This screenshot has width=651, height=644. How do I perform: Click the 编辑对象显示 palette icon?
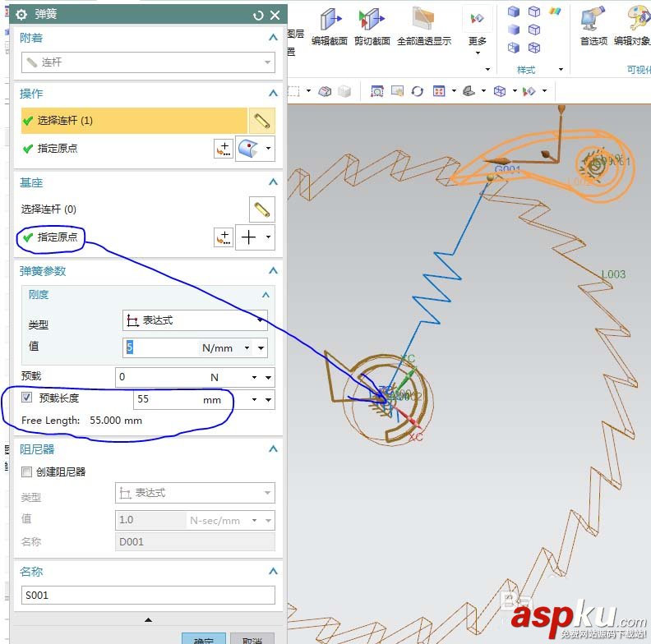638,19
